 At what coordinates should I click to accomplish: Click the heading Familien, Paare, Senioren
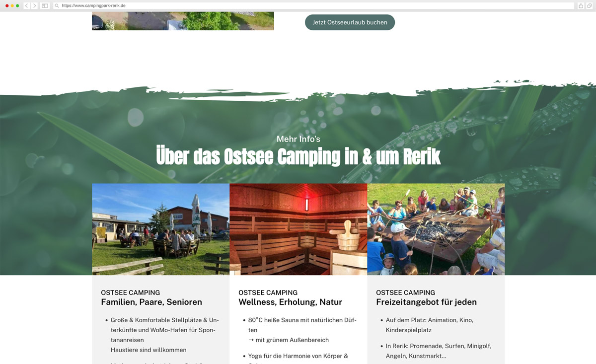pyautogui.click(x=151, y=302)
